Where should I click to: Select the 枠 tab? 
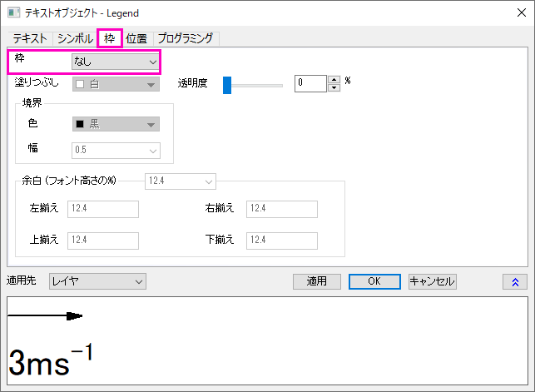pos(110,38)
